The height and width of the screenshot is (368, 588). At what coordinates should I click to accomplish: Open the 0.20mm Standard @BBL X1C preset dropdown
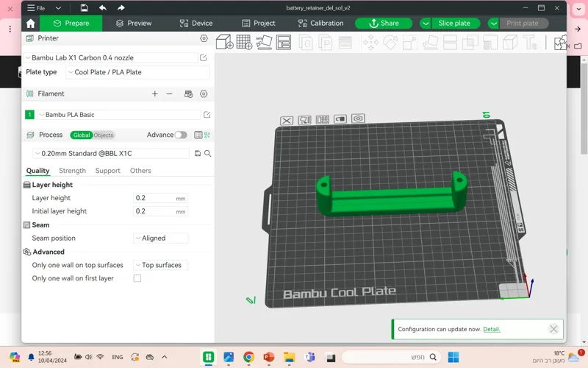point(112,153)
